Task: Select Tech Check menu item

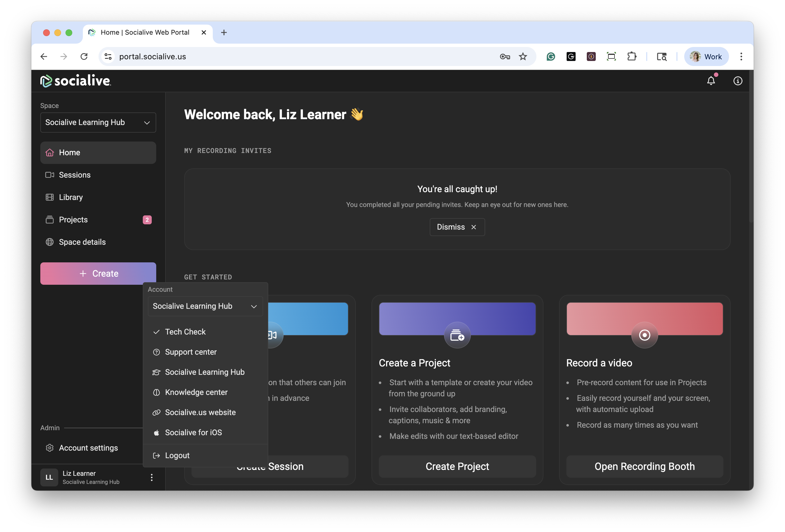Action: 185,332
